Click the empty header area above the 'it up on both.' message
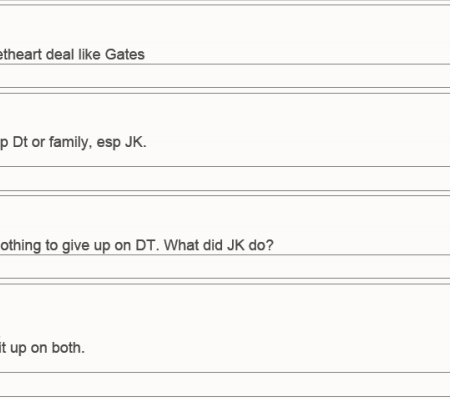450x399 pixels. 225,312
